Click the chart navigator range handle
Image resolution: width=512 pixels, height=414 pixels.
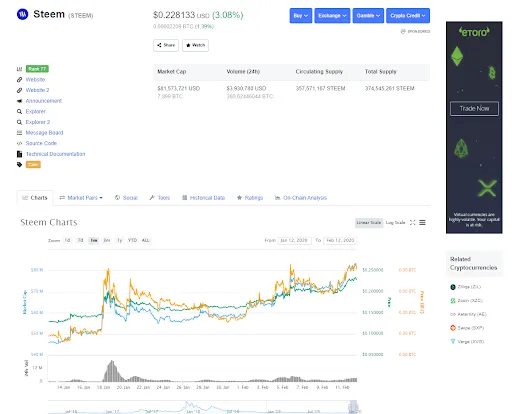tap(350, 407)
